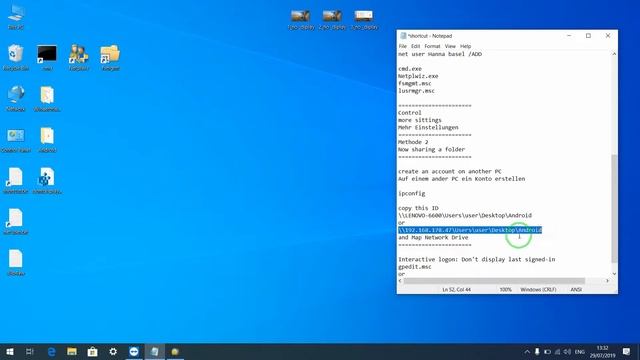Viewport: 640px width, 360px height.
Task: Open the Windows Start menu
Action: pyautogui.click(x=10, y=351)
